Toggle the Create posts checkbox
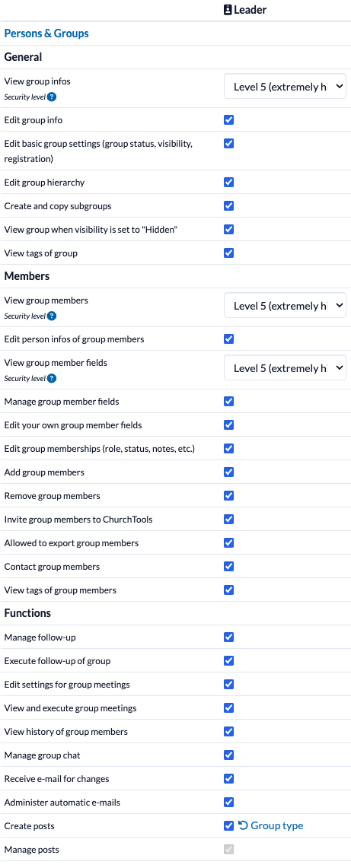Image resolution: width=351 pixels, height=868 pixels. click(x=228, y=825)
